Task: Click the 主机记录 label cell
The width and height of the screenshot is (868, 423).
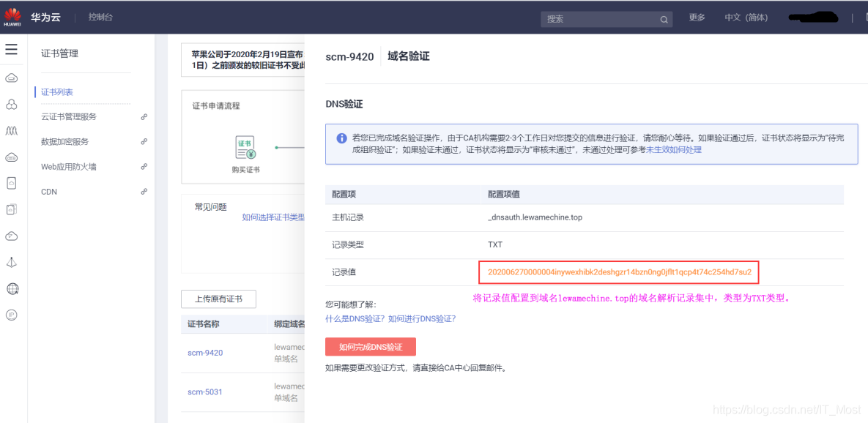Action: pyautogui.click(x=348, y=217)
